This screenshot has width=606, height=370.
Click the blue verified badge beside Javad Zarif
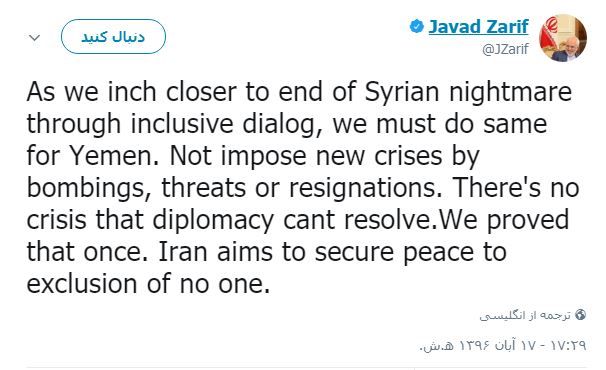click(x=416, y=26)
